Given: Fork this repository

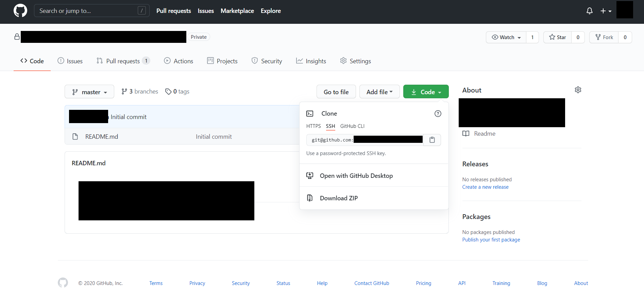Looking at the screenshot, I should tap(604, 37).
